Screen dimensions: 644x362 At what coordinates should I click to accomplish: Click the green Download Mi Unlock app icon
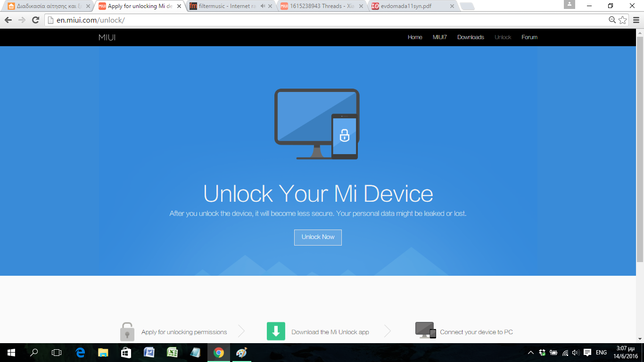pyautogui.click(x=276, y=331)
